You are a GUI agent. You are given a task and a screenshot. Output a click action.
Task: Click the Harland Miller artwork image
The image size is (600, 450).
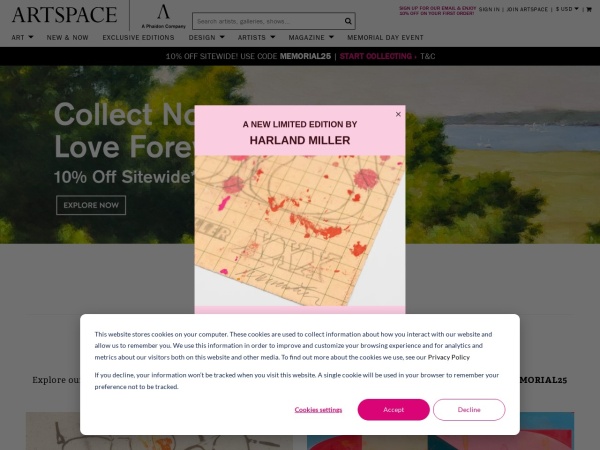click(x=300, y=231)
